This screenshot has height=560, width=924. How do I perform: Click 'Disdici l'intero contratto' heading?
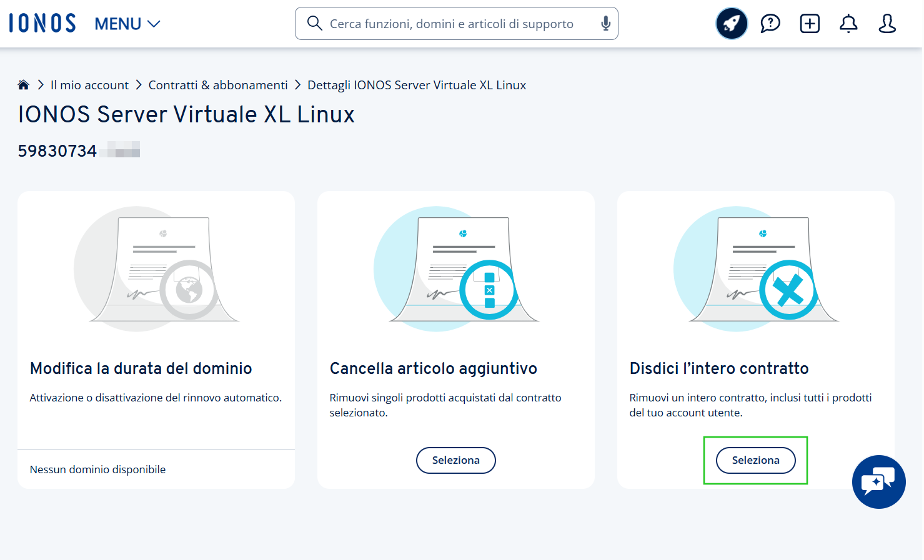719,368
